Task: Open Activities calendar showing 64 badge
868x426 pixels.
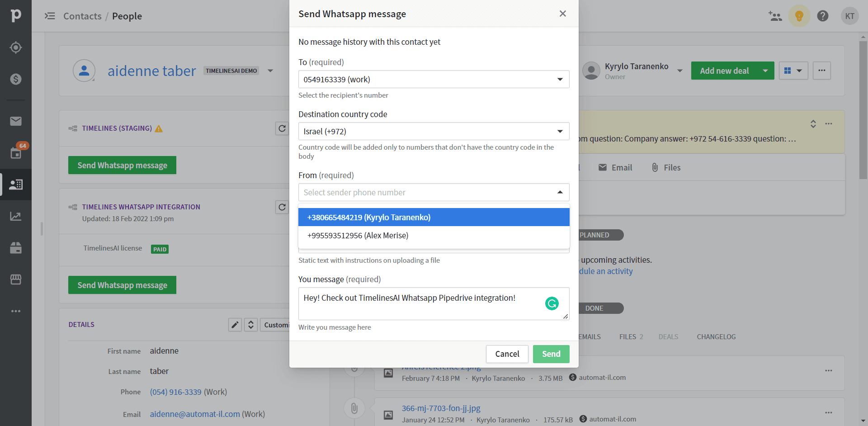Action: click(x=16, y=153)
